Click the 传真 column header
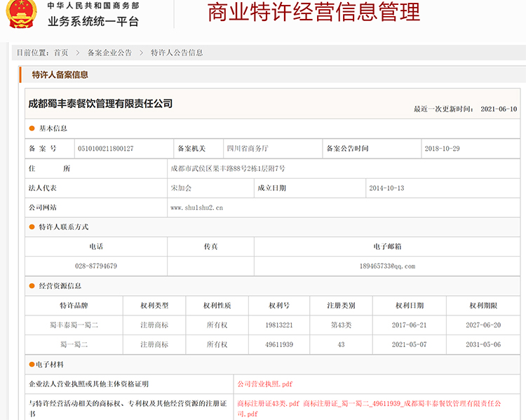Image resolution: width=526 pixels, height=420 pixels. (x=210, y=247)
